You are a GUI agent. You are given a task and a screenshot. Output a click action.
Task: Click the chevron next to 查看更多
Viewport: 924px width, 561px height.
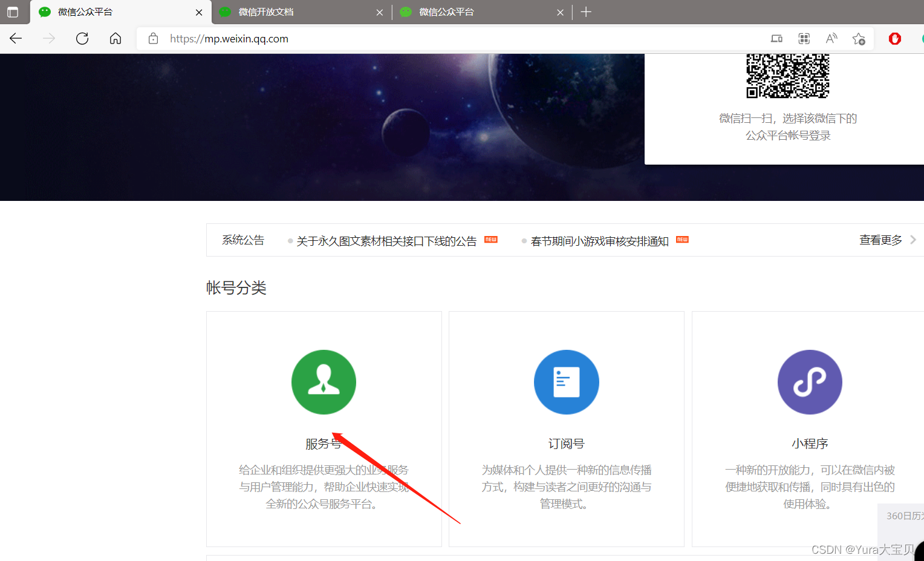click(x=913, y=240)
